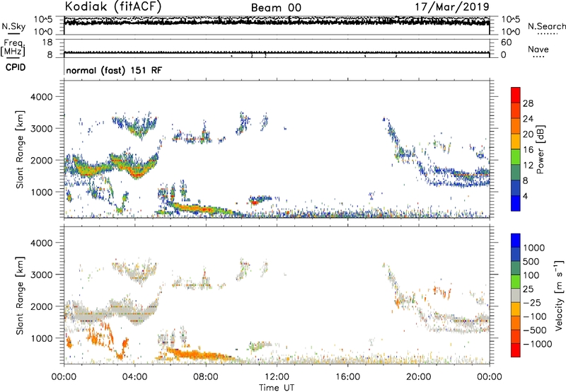This screenshot has height=392, width=566.
Task: Click the "N.Search" legend label
Action: 546,26
